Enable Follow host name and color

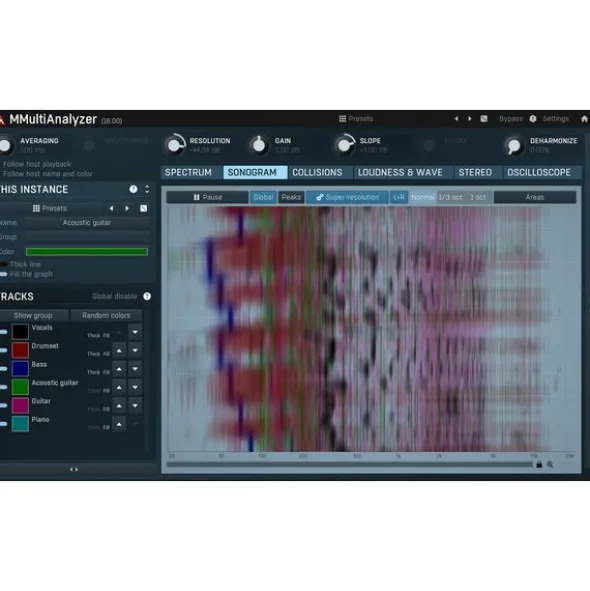[48, 174]
